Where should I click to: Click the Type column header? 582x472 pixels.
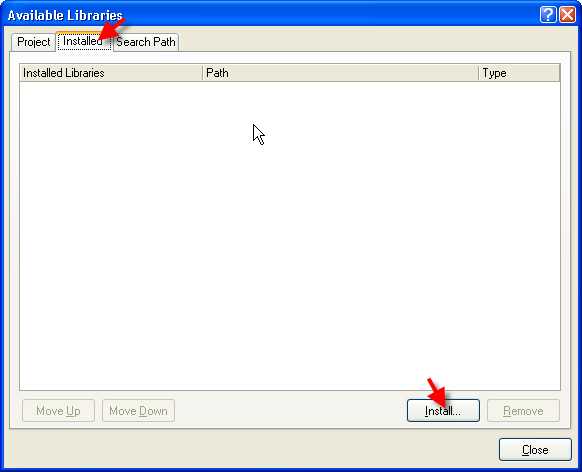[519, 73]
